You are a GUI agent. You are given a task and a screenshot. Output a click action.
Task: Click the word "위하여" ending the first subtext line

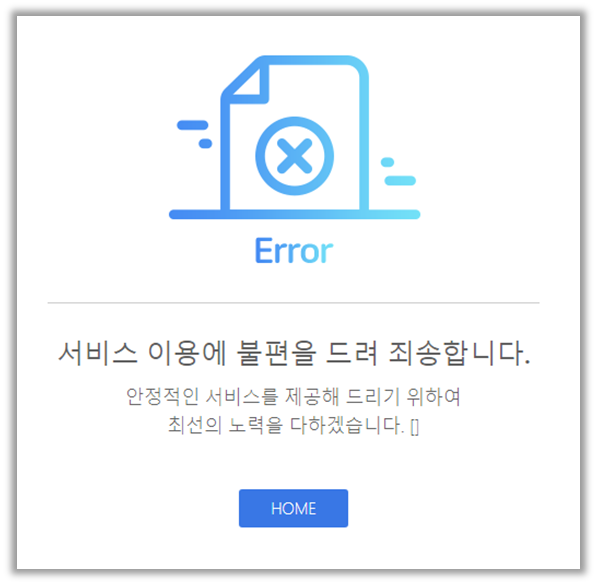434,396
